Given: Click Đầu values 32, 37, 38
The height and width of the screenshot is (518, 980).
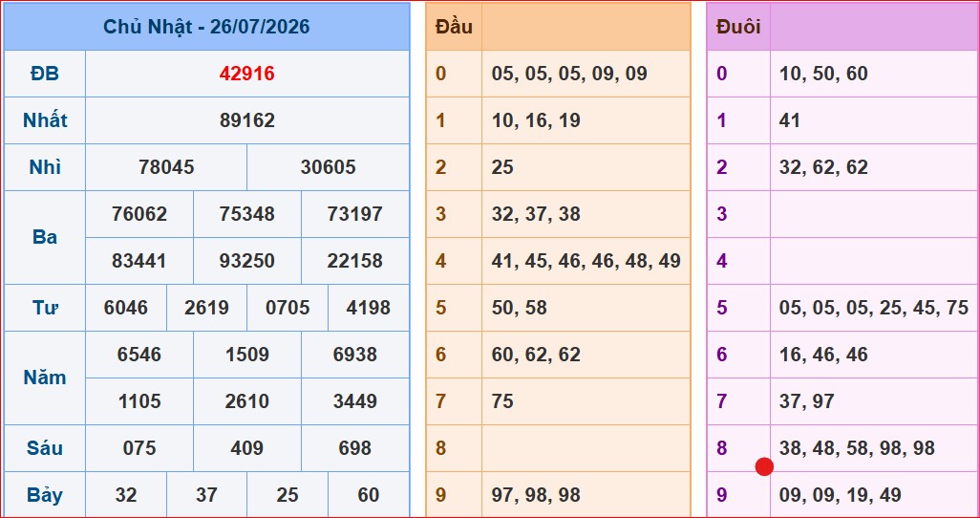Looking at the screenshot, I should tap(536, 215).
